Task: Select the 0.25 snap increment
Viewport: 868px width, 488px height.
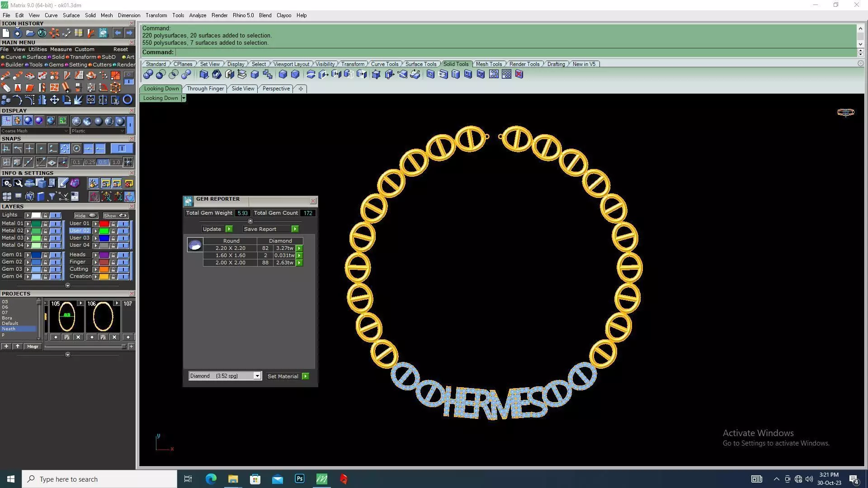Action: [90, 162]
